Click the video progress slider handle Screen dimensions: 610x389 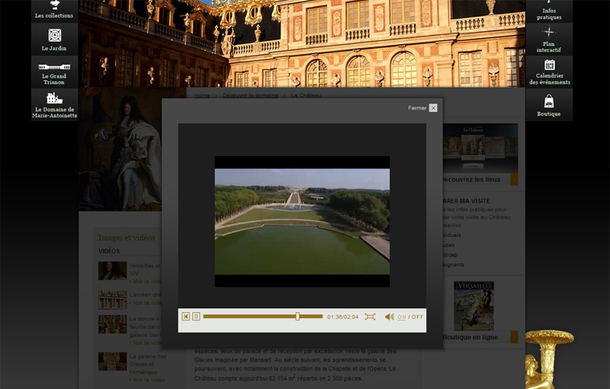(298, 317)
